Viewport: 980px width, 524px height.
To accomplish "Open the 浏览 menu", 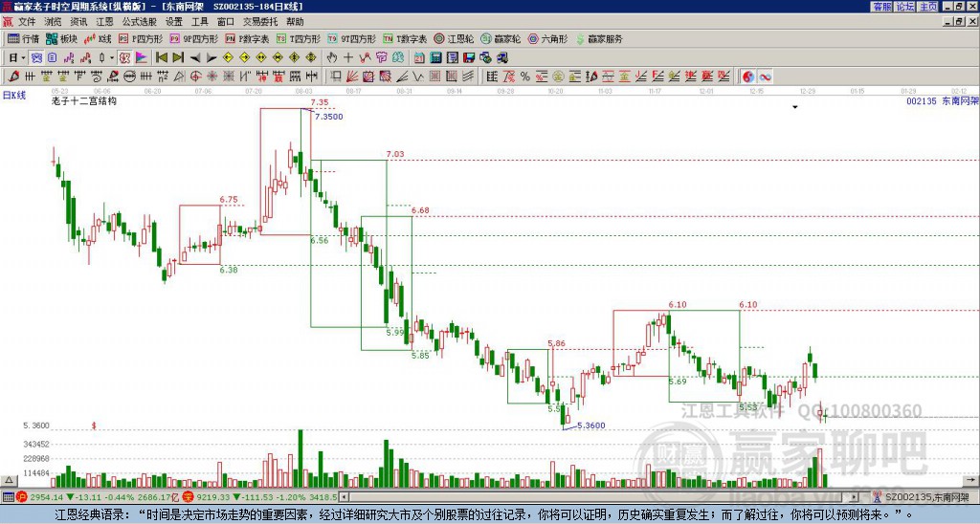I will pyautogui.click(x=53, y=22).
